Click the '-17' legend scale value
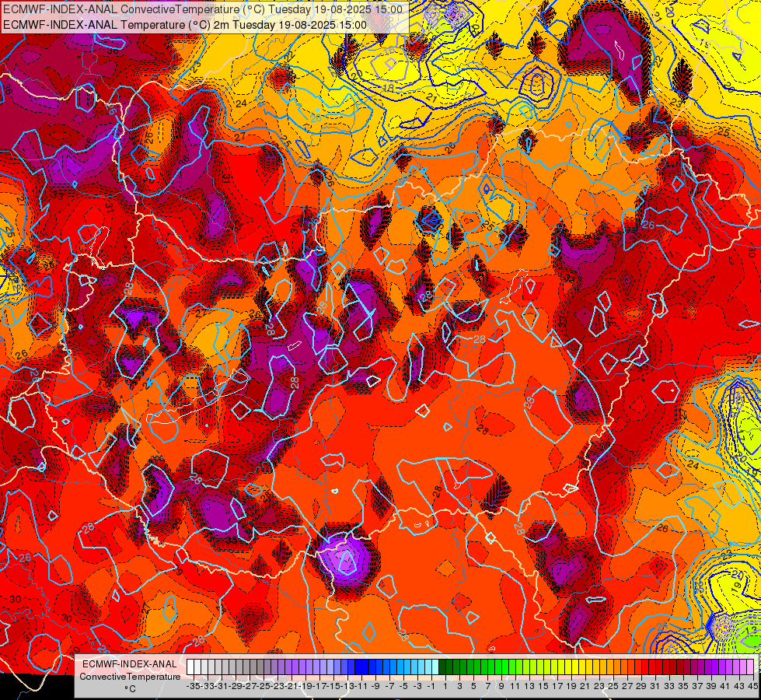Screen dimensions: 761x700 [x=319, y=686]
